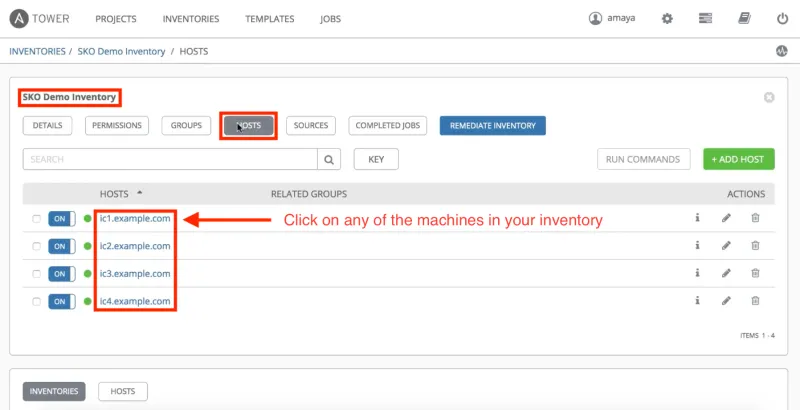View info for lc2.example.com

point(697,245)
